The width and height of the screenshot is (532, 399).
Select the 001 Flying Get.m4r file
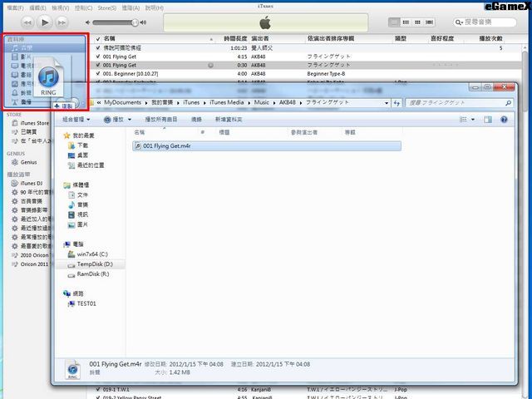point(267,146)
